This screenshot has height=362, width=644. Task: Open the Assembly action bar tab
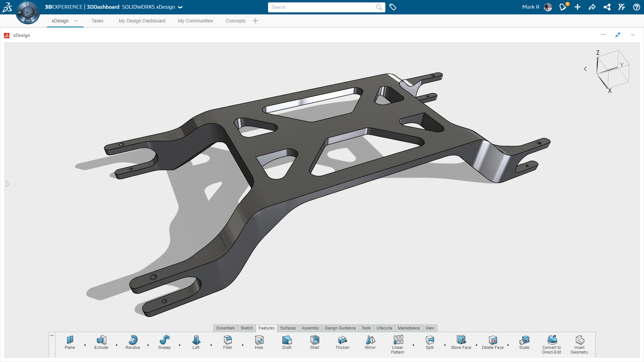tap(310, 328)
